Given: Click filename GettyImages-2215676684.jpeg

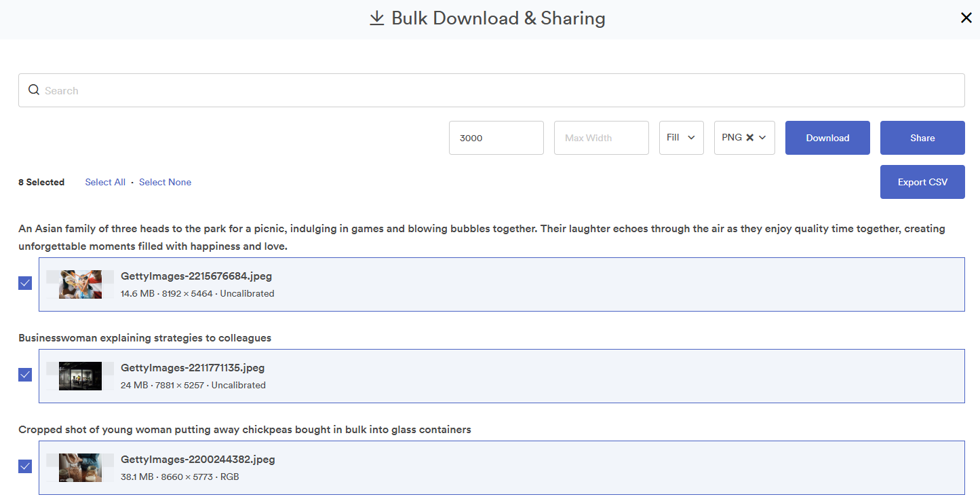Looking at the screenshot, I should [196, 276].
